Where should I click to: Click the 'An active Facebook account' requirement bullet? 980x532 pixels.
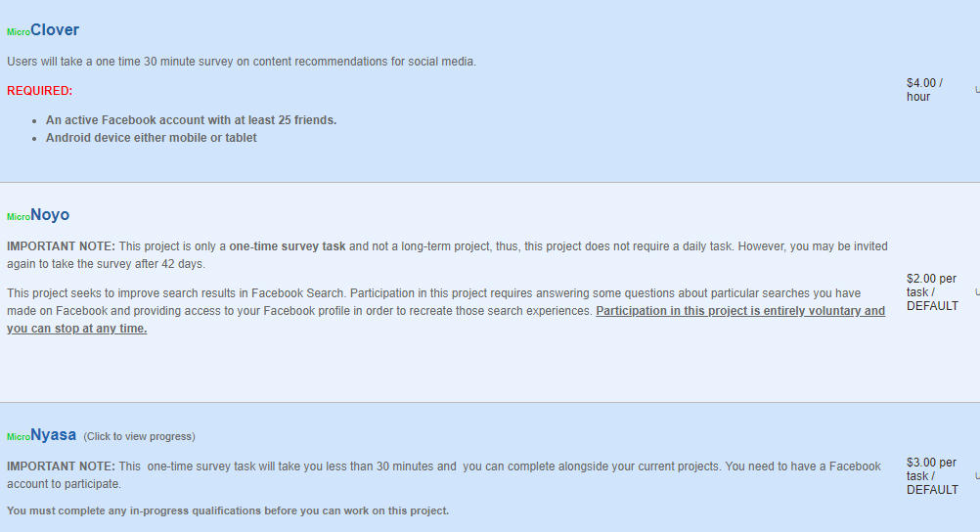point(191,120)
